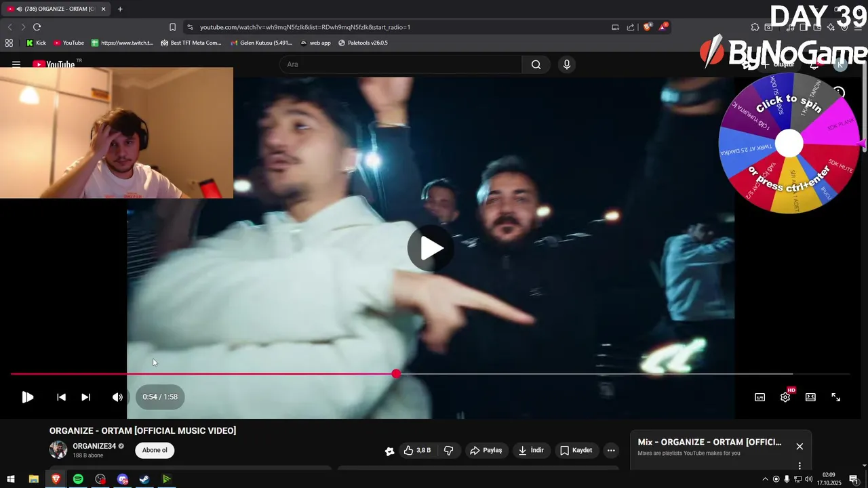The image size is (868, 488).
Task: Toggle fullscreen mode
Action: point(835,397)
